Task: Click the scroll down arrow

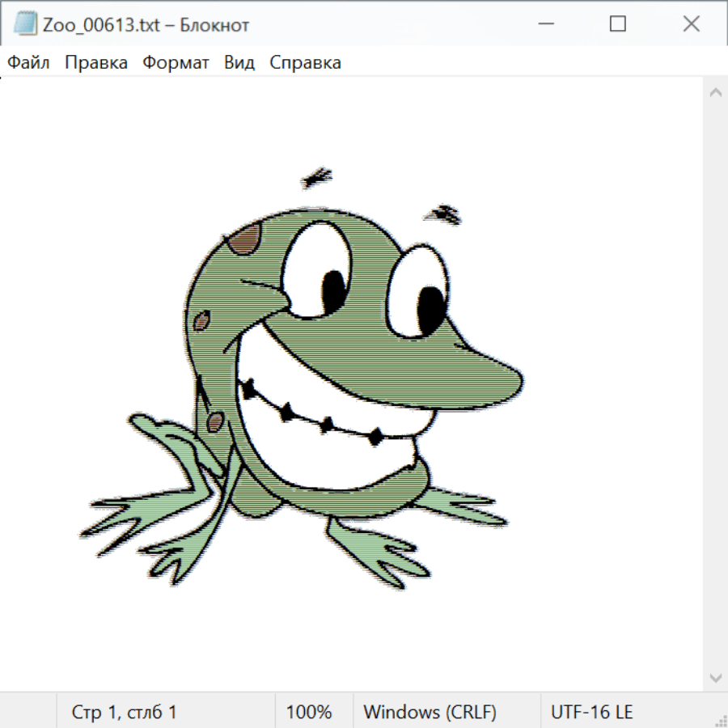Action: point(715,676)
